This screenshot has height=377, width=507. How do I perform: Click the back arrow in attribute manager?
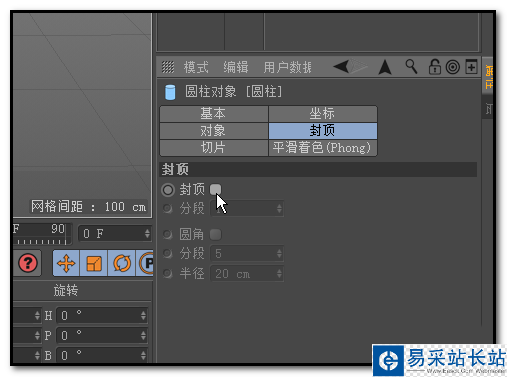click(x=341, y=67)
